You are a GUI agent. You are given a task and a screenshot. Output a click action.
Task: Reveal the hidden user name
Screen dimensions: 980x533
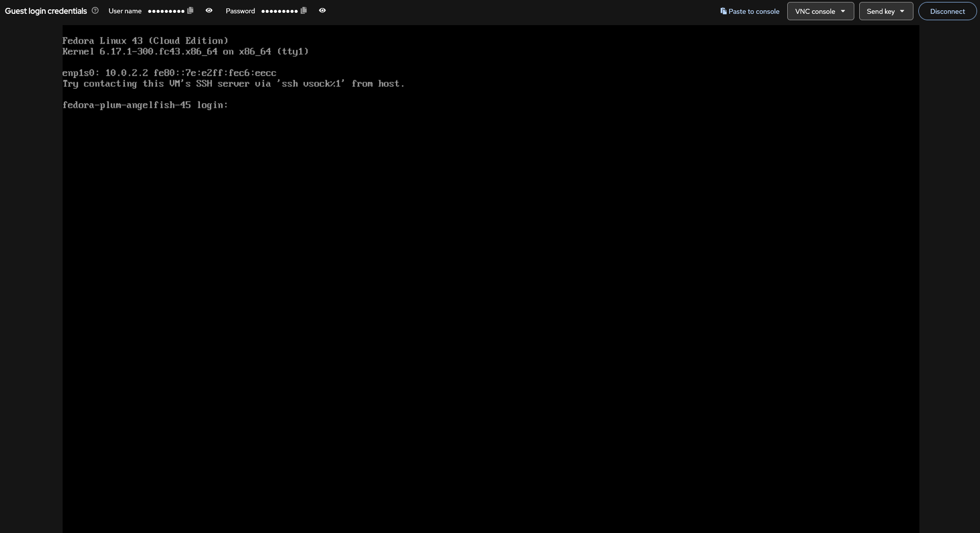pos(209,10)
